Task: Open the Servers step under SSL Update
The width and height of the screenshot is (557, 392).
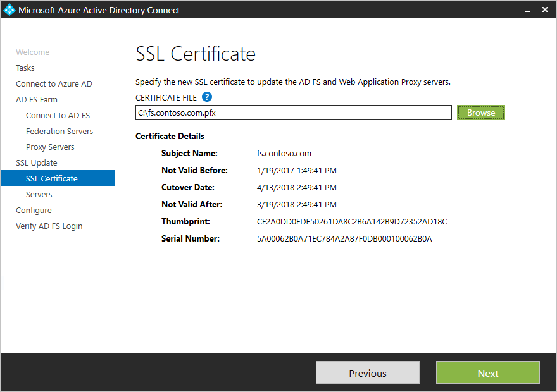Action: pos(39,194)
